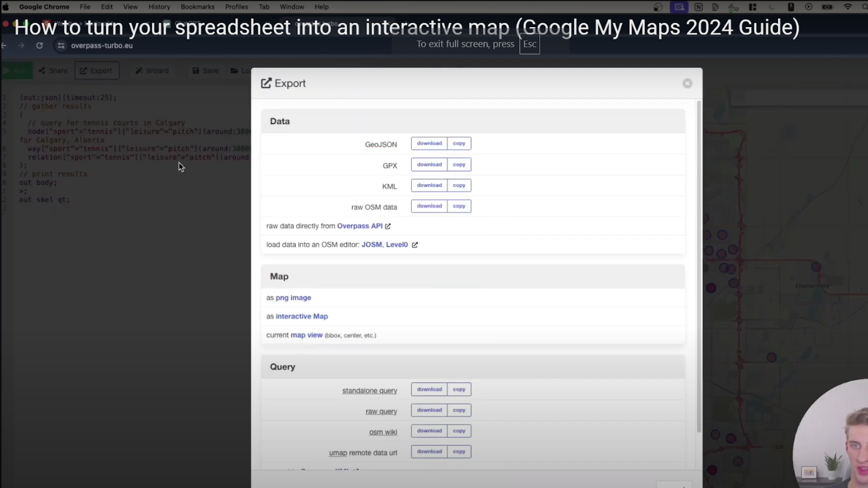Go back in the browser
The width and height of the screenshot is (868, 488).
pos(4,46)
